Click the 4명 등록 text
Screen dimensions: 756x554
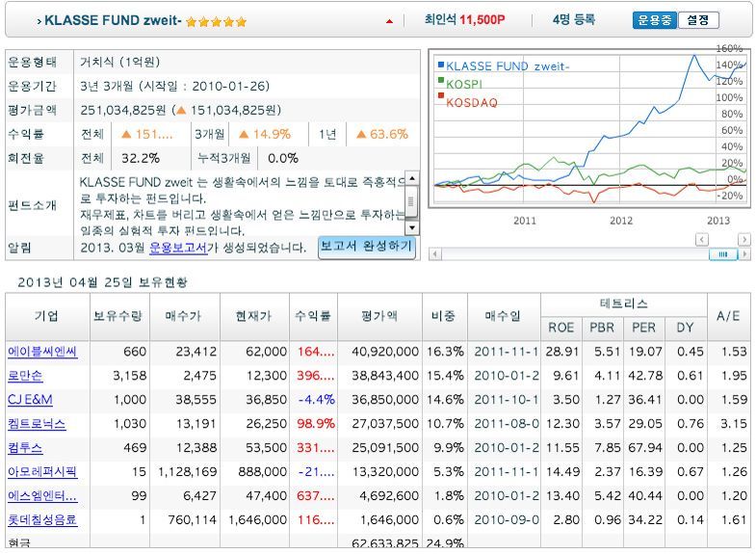(x=574, y=20)
